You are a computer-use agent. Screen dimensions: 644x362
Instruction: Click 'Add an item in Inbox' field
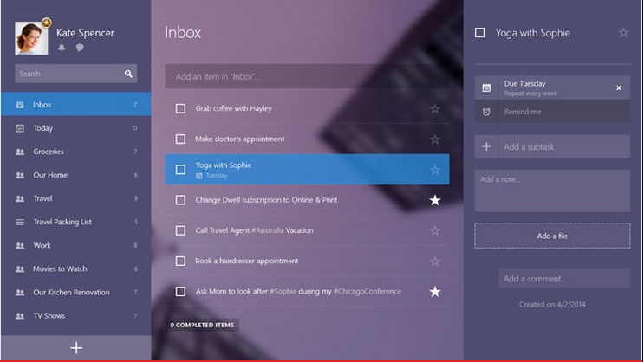pos(307,76)
